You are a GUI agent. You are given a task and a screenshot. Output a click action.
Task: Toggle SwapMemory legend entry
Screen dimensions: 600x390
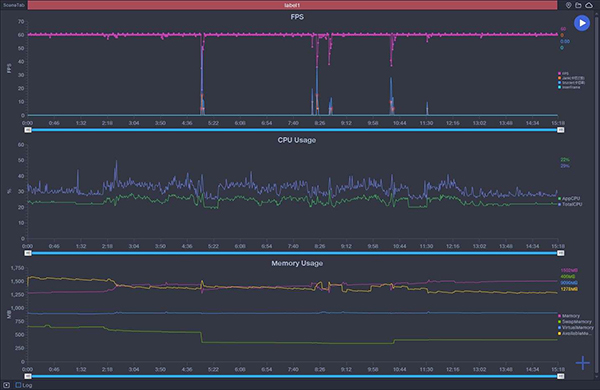pos(575,322)
